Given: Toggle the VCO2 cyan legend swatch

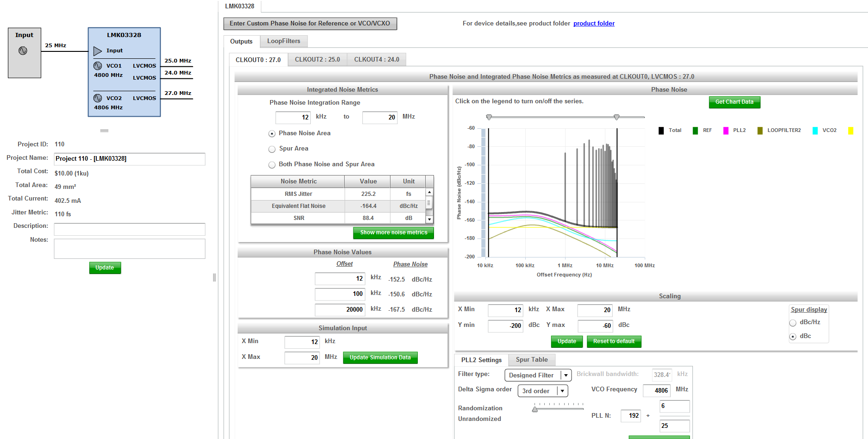Looking at the screenshot, I should [815, 131].
